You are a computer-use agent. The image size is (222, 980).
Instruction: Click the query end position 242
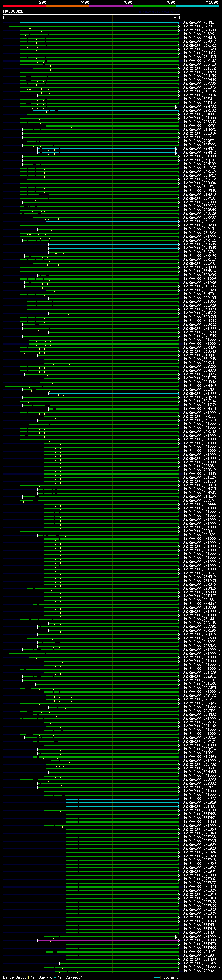pyautogui.click(x=175, y=17)
